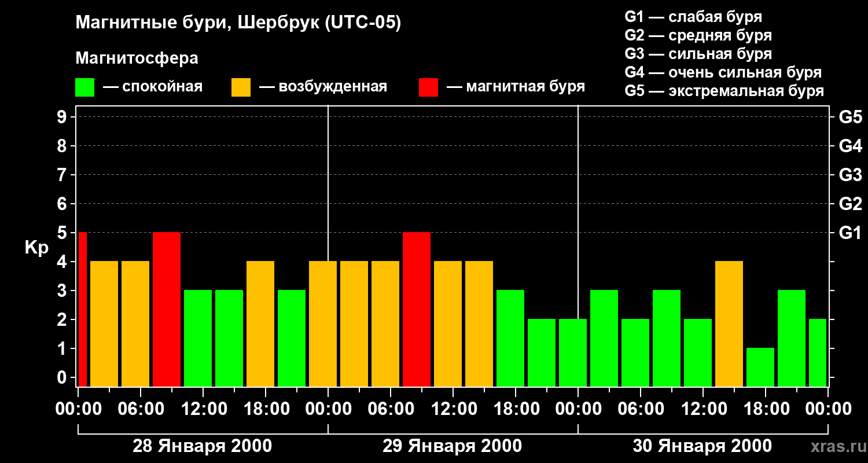Viewport: 868px width, 463px height.
Task: Click the shortest green bar, Kp 1
Action: pyautogui.click(x=760, y=368)
